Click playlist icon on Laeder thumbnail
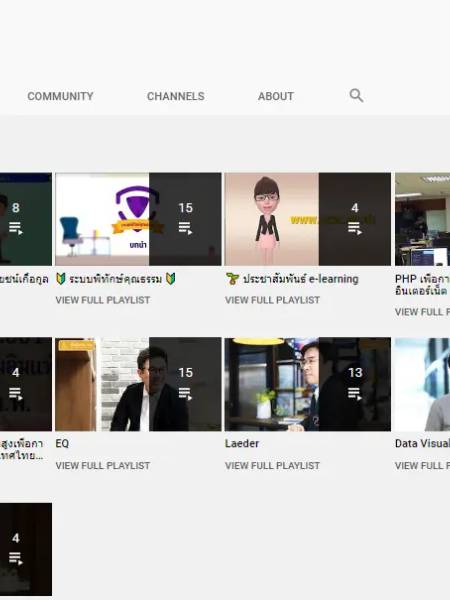 pyautogui.click(x=355, y=393)
